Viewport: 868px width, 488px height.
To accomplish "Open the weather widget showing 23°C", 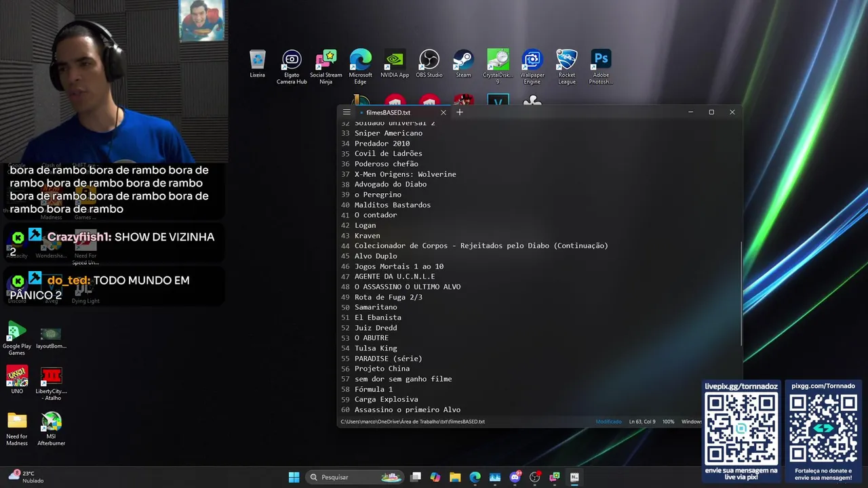I will pos(27,477).
